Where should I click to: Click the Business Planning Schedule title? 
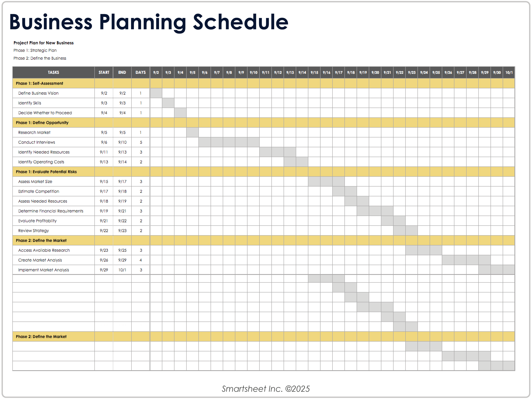(x=149, y=22)
